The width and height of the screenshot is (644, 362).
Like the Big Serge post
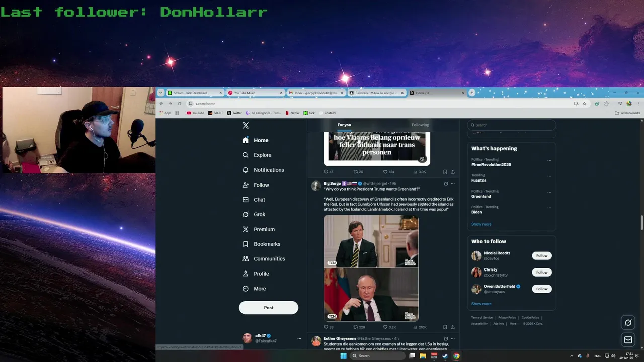(389, 327)
